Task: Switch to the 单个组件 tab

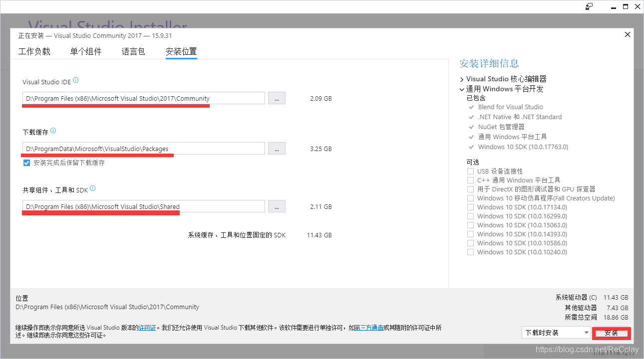Action: click(x=86, y=51)
